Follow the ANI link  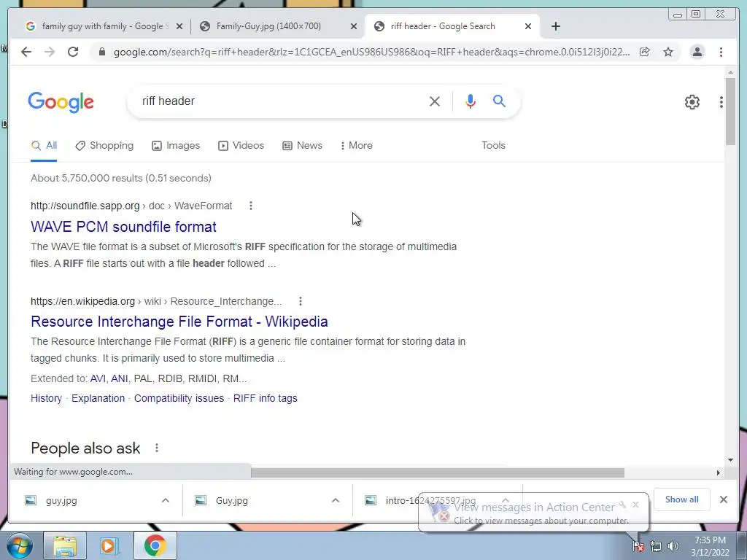click(x=119, y=379)
